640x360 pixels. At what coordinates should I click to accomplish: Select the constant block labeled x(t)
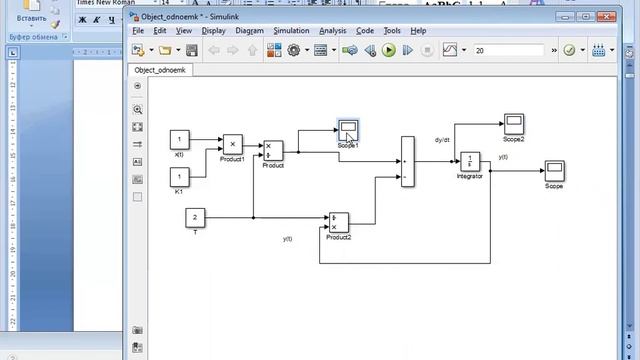(x=180, y=140)
